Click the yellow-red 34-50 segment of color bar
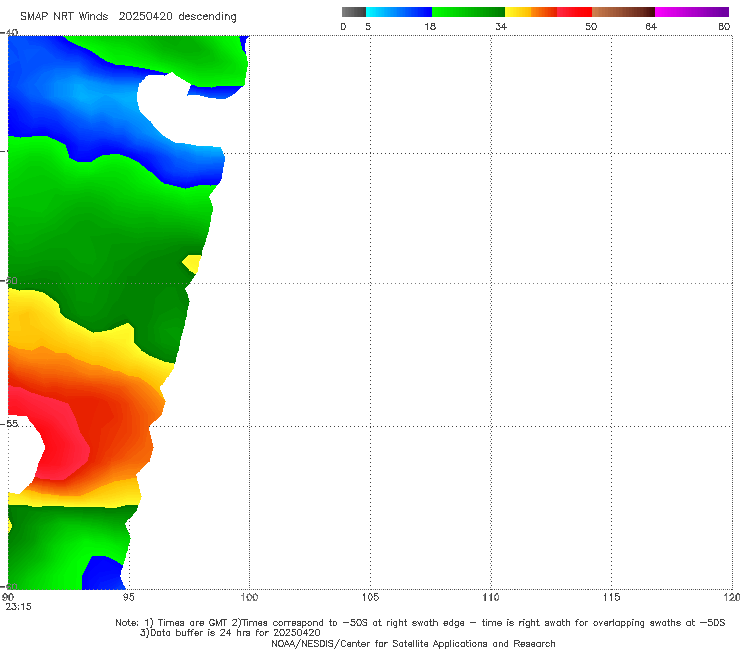 point(548,12)
